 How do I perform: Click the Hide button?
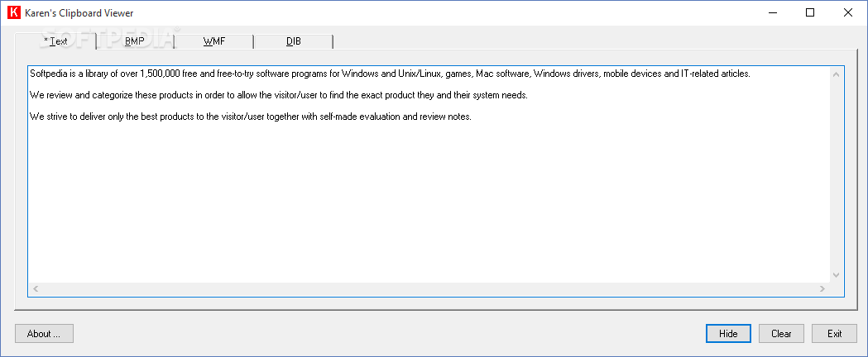tap(728, 333)
